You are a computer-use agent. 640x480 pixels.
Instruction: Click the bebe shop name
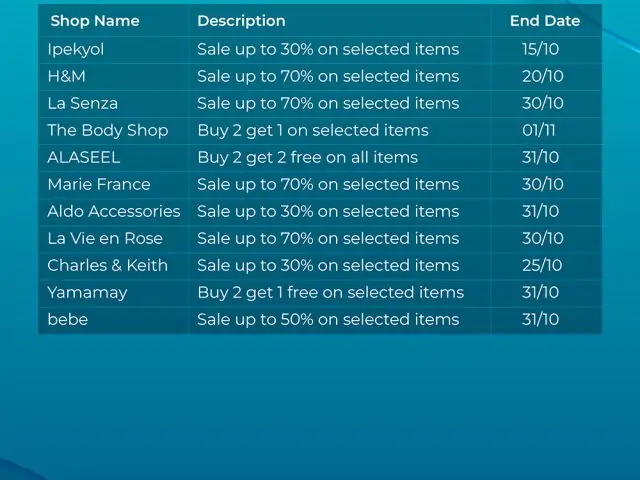(67, 319)
